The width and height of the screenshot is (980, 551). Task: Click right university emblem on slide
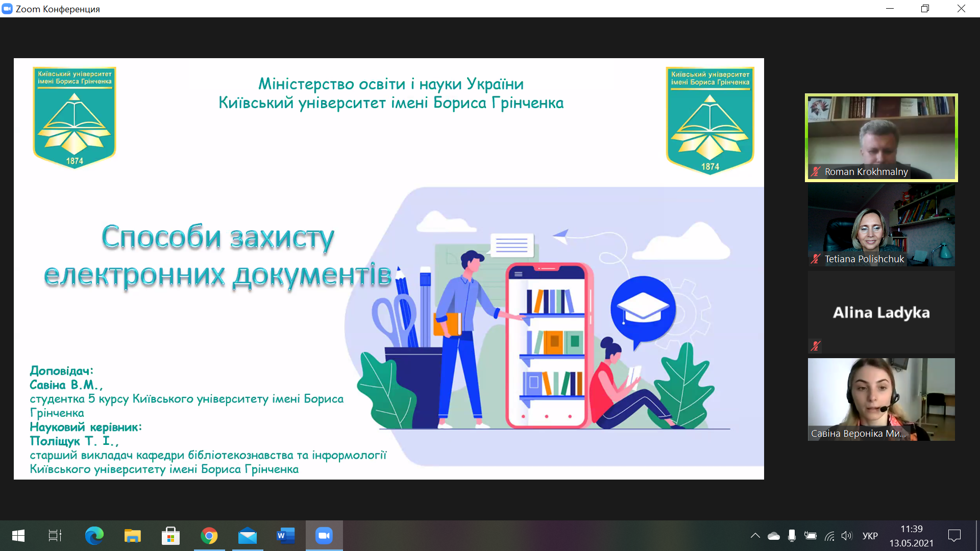pyautogui.click(x=710, y=121)
